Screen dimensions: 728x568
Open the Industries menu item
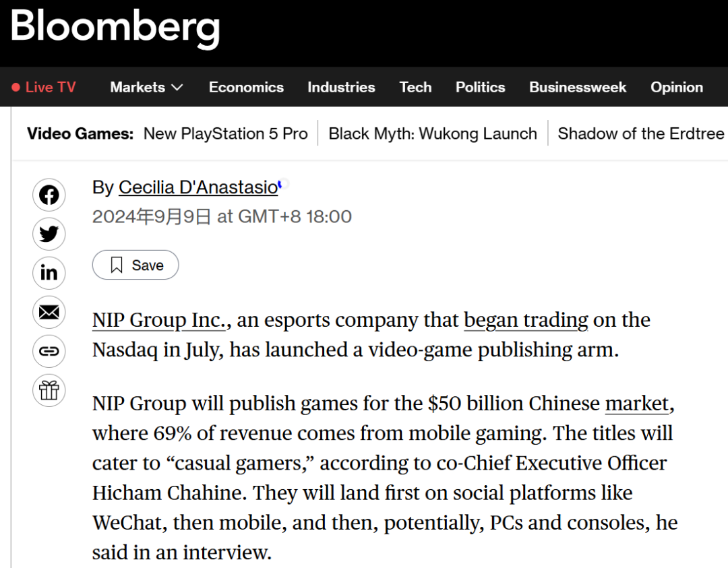[x=341, y=87]
